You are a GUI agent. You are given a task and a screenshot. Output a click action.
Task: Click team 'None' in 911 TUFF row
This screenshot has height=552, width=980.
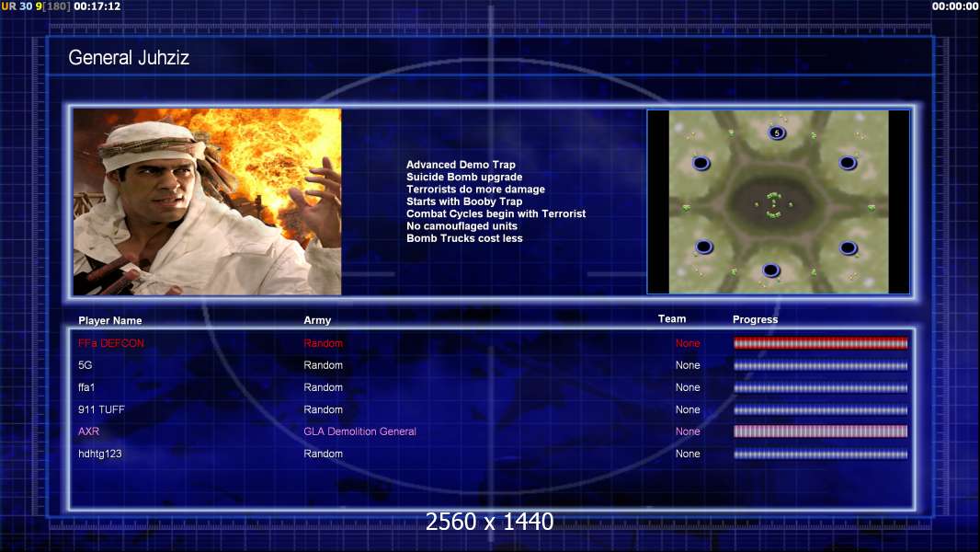[x=688, y=409]
